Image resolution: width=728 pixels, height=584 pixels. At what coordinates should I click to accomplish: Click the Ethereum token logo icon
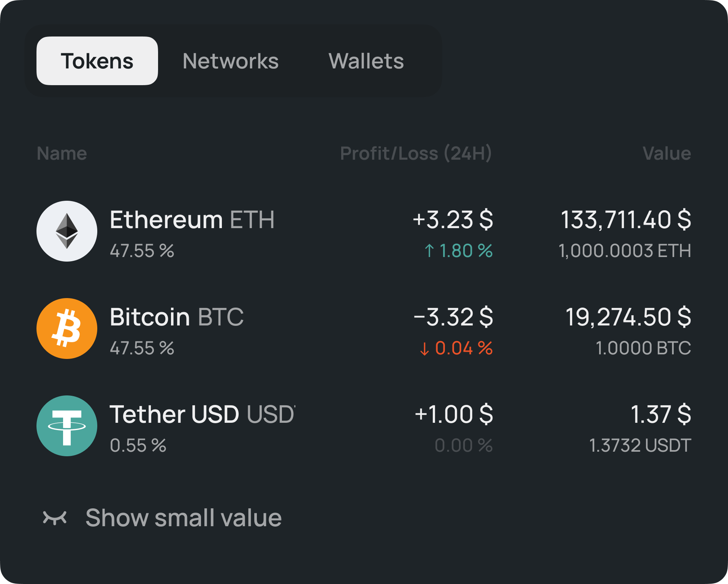67,231
